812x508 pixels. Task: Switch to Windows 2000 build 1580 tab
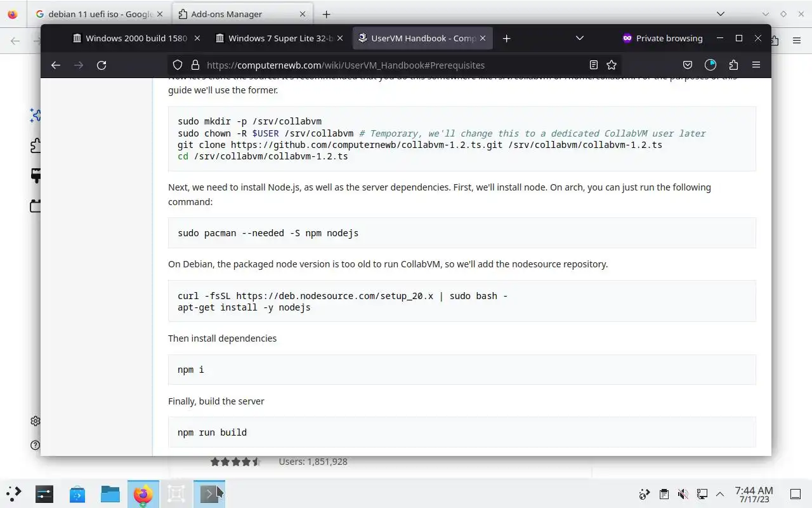136,38
